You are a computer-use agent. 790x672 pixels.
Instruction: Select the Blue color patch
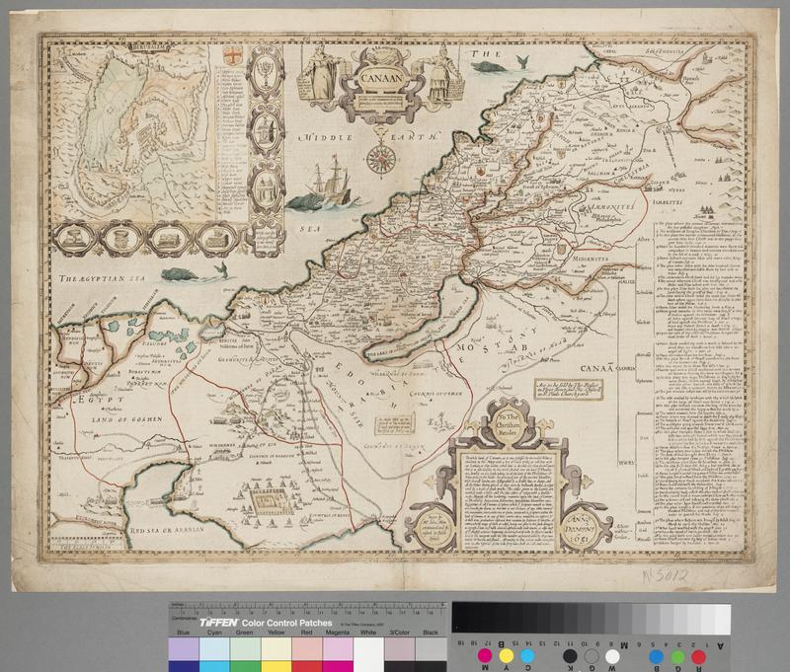(x=184, y=654)
